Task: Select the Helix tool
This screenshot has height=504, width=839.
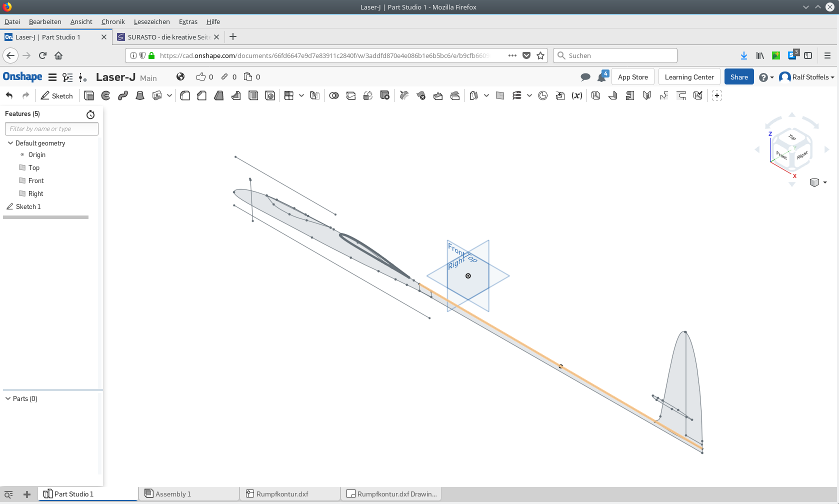Action: pyautogui.click(x=517, y=95)
